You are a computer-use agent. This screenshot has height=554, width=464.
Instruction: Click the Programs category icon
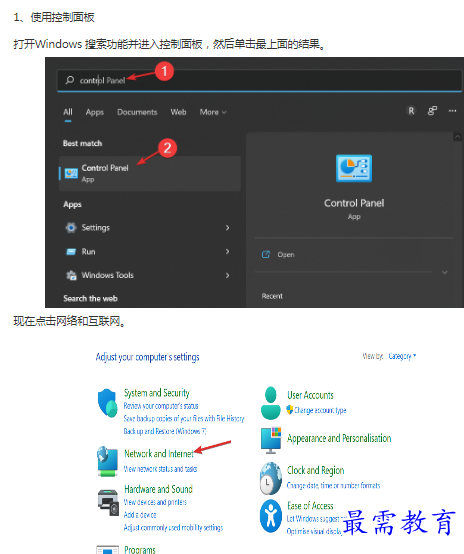pyautogui.click(x=107, y=550)
